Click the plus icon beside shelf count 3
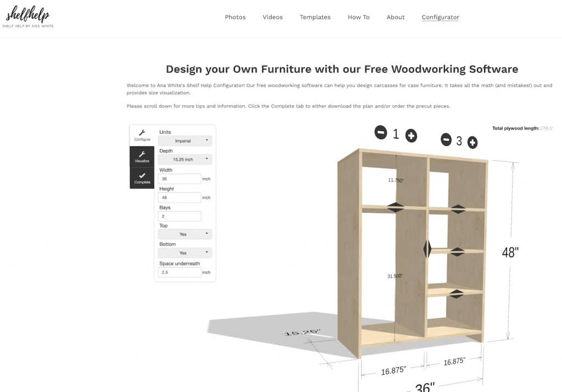 click(472, 143)
